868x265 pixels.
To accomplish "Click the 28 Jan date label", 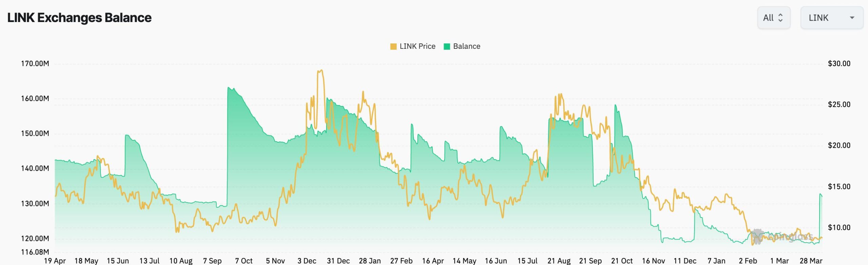I will (370, 261).
